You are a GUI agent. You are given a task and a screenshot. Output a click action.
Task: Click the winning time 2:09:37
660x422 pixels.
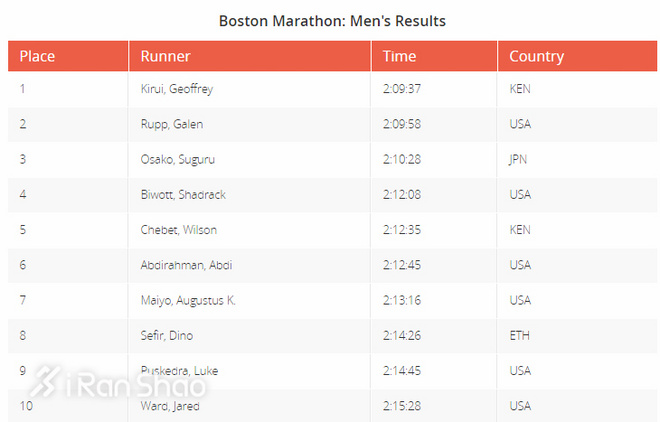pos(402,89)
